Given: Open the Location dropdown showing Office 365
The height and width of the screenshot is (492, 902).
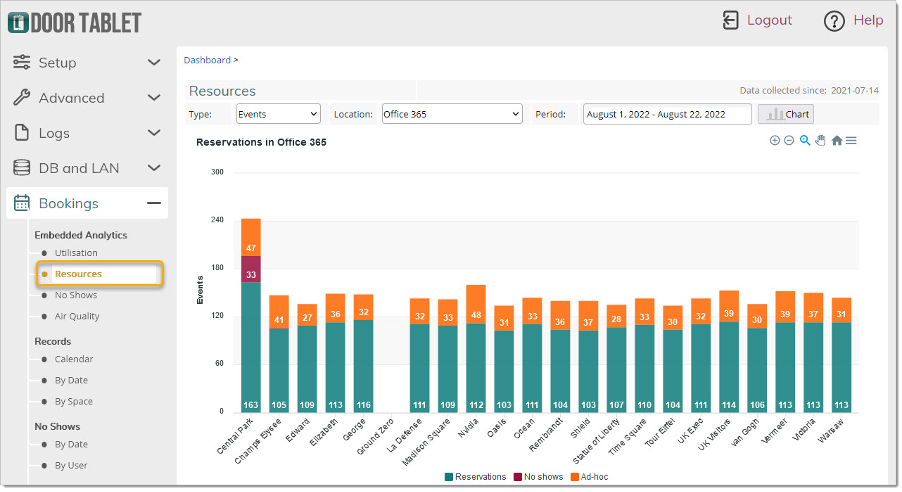Looking at the screenshot, I should click(x=452, y=114).
